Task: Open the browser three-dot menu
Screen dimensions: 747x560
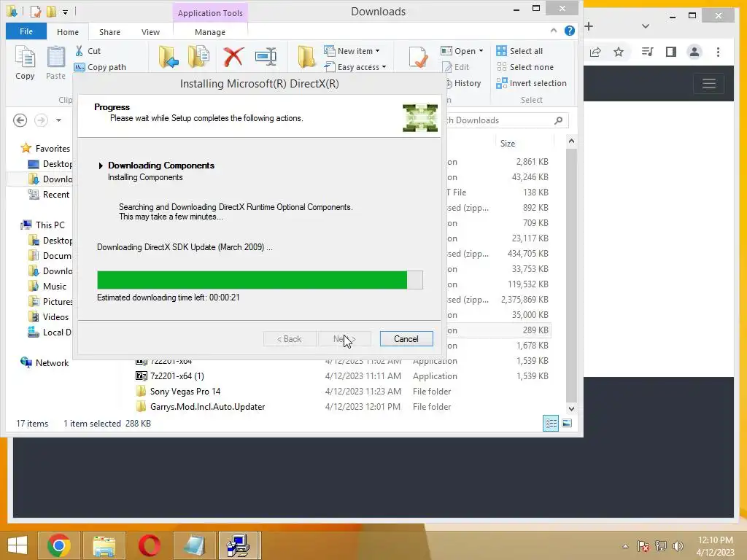Action: pyautogui.click(x=718, y=52)
